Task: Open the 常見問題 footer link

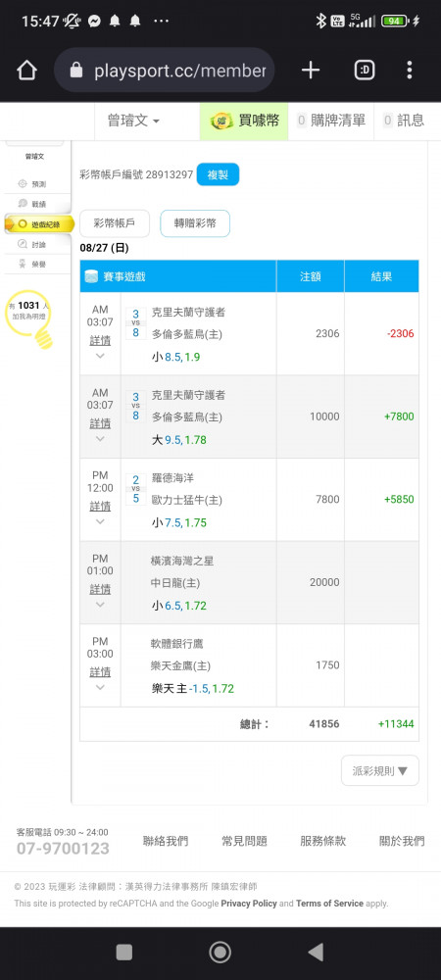Action: tap(244, 841)
